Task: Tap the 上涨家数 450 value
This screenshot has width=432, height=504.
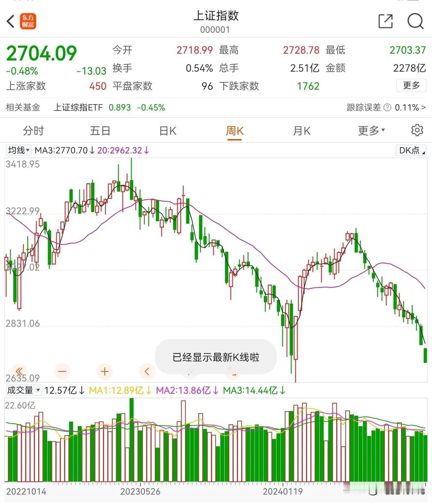Action: coord(98,86)
